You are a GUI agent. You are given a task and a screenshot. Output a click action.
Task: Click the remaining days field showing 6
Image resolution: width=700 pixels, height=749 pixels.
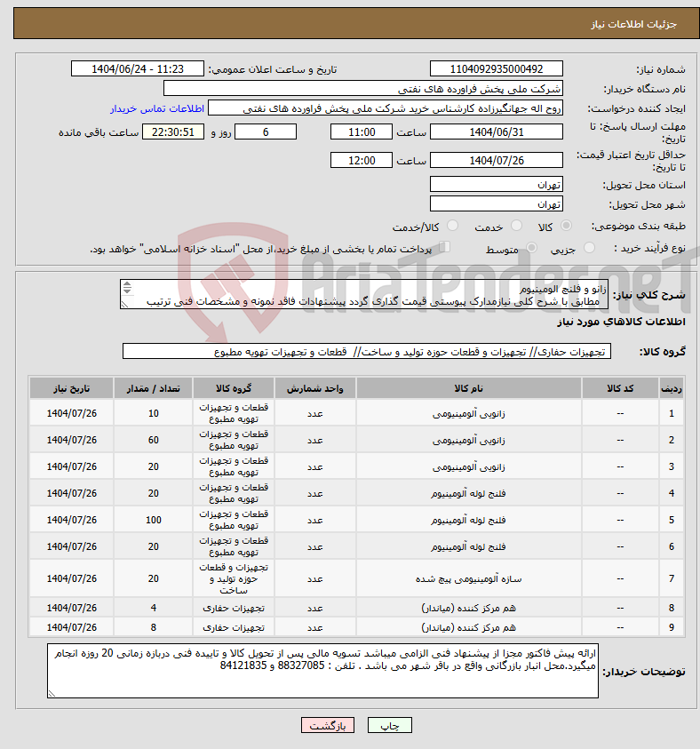click(x=266, y=131)
